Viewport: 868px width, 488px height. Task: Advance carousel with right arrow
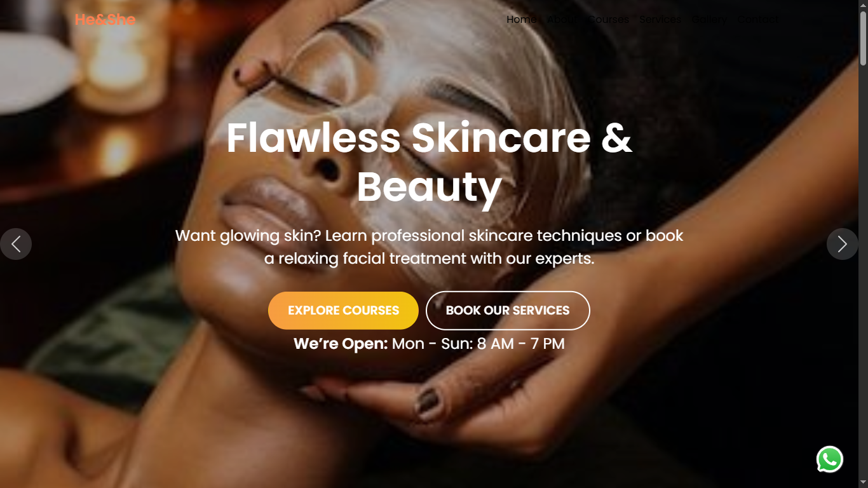[842, 244]
